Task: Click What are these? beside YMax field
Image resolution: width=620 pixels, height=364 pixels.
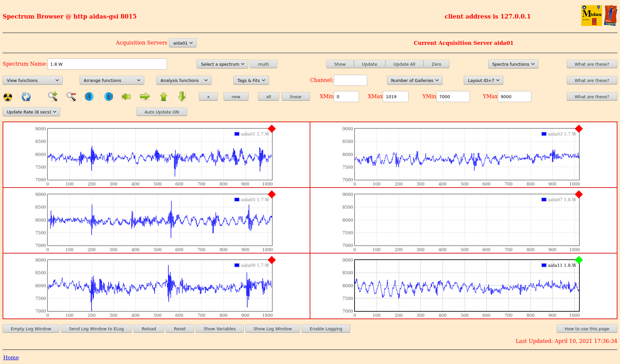Action: [592, 97]
